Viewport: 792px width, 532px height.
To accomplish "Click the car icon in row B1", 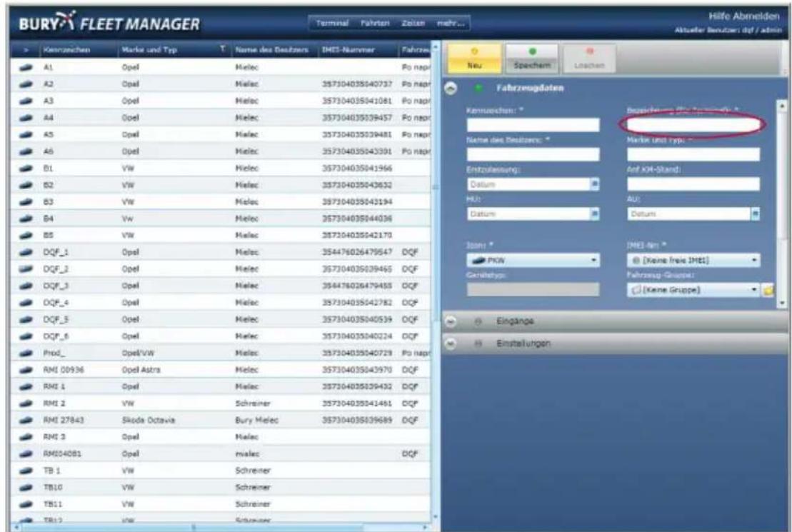I will tap(26, 169).
